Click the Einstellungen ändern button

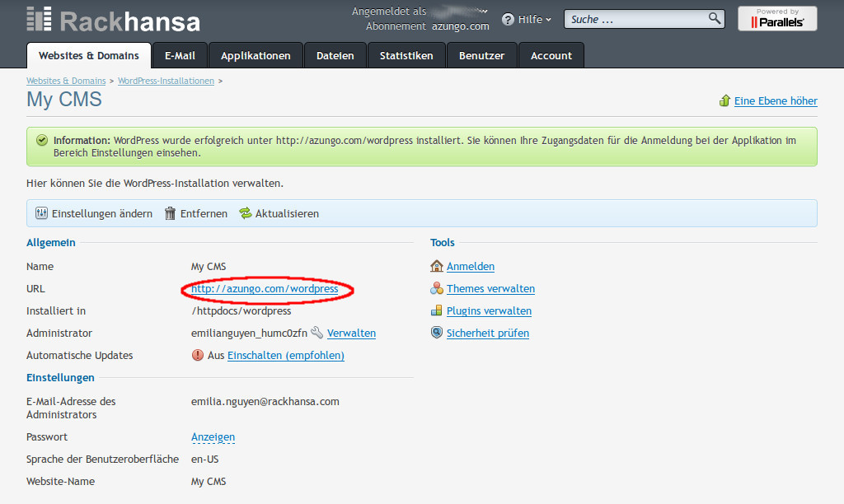click(x=94, y=213)
